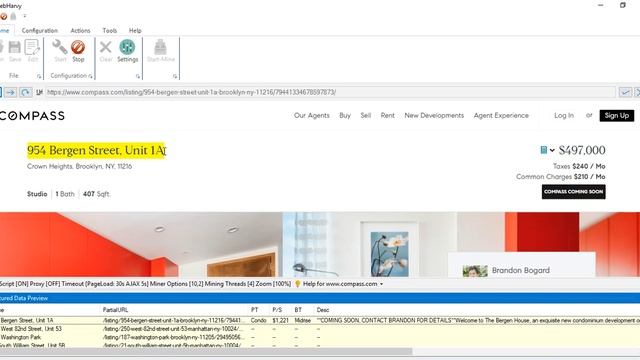The width and height of the screenshot is (640, 360).
Task: Go forward with the browser arrow button
Action: pos(11,92)
